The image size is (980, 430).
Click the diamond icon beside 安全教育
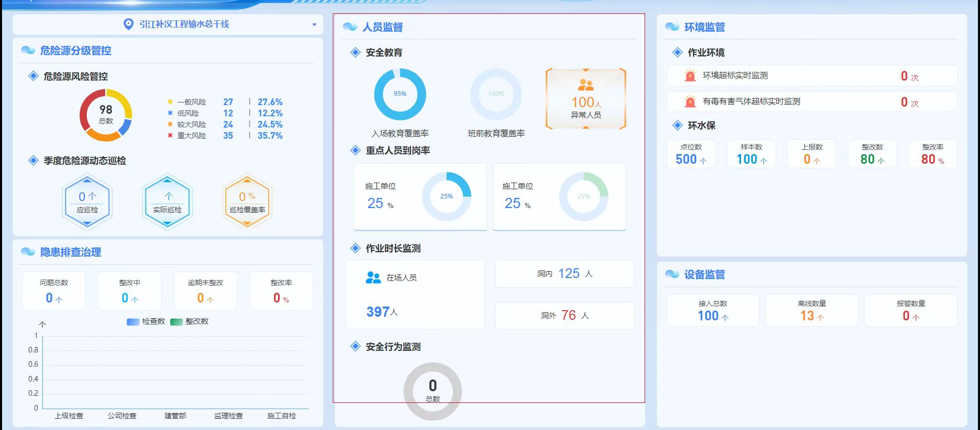click(x=356, y=52)
